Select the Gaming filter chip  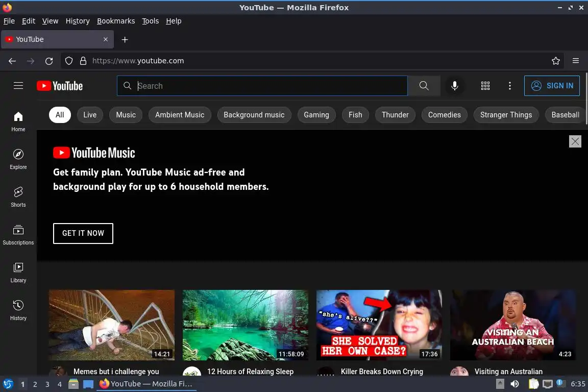click(316, 115)
